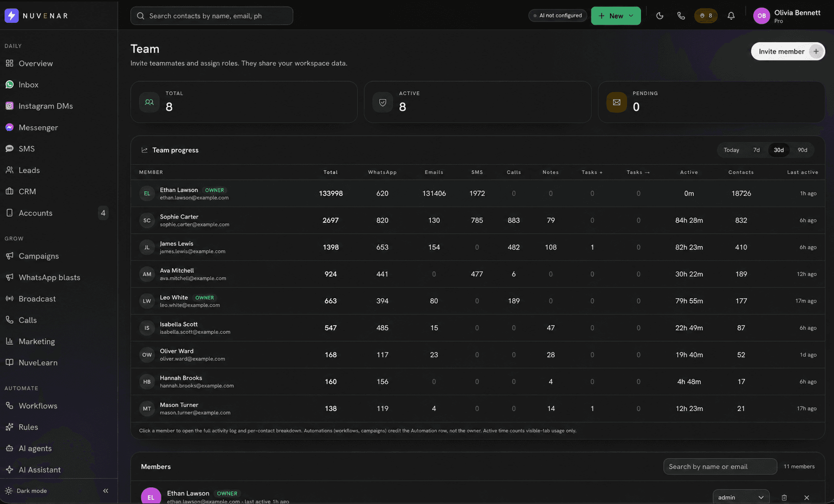
Task: Select the 7d time range tab
Action: point(756,150)
